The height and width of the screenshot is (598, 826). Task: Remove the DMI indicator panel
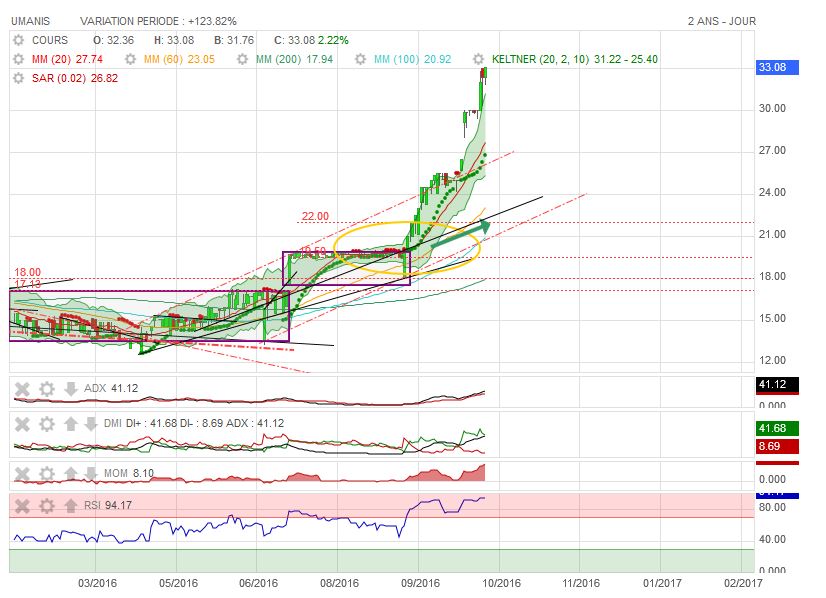click(x=22, y=424)
